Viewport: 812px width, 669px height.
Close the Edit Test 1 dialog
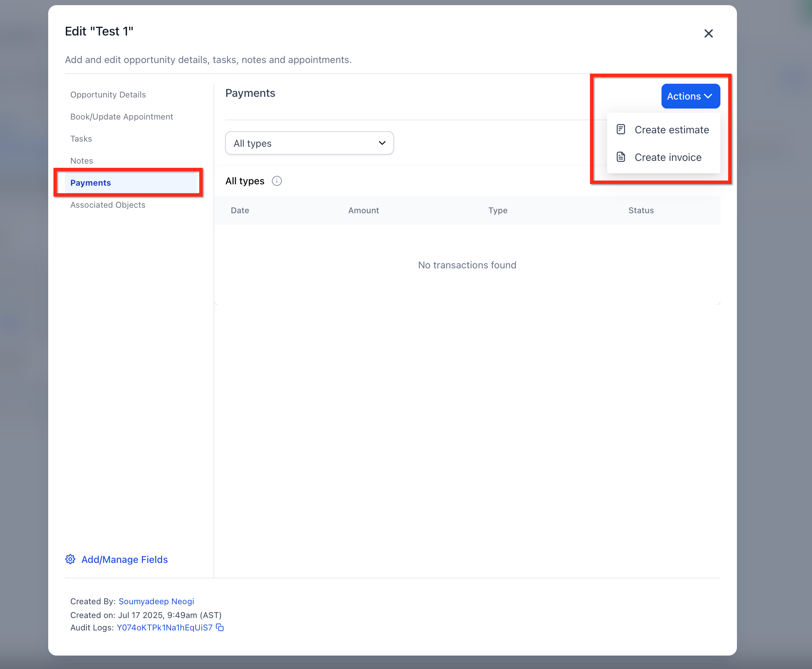click(708, 33)
